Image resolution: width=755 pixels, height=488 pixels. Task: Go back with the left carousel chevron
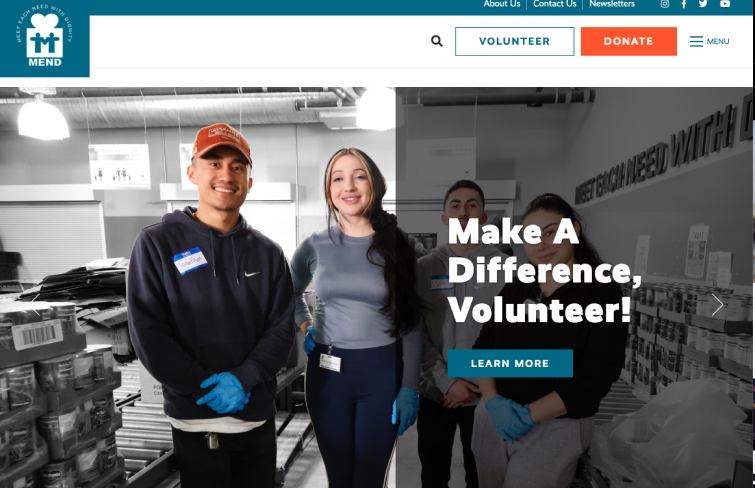35,305
